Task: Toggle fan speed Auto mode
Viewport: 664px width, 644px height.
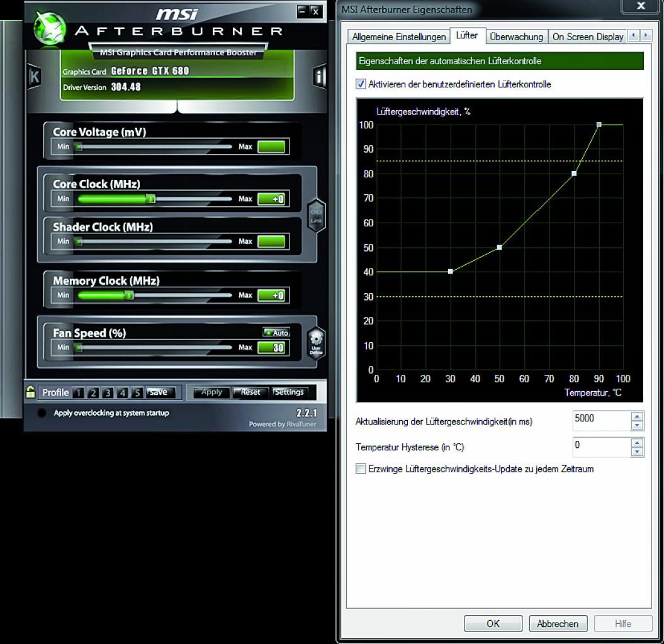Action: coord(276,333)
